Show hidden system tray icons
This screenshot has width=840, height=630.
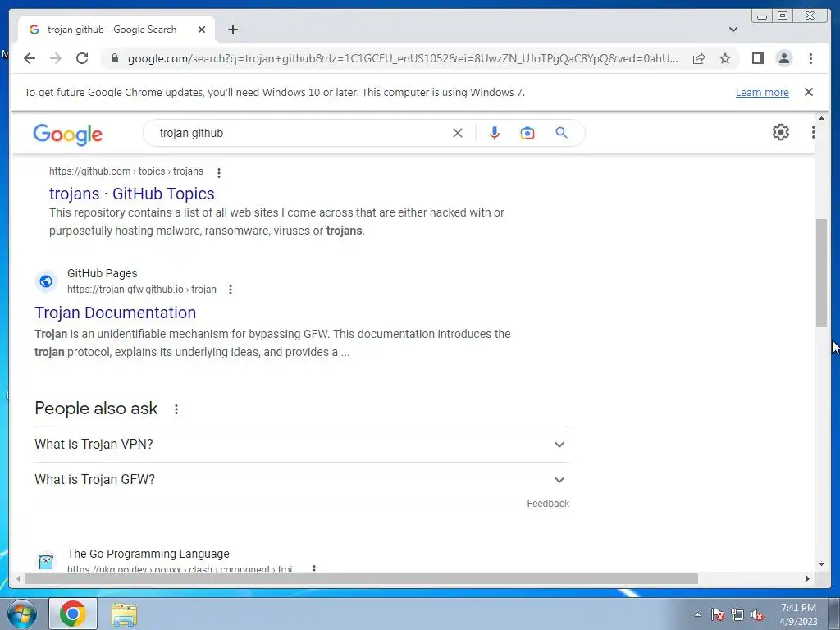(x=697, y=614)
